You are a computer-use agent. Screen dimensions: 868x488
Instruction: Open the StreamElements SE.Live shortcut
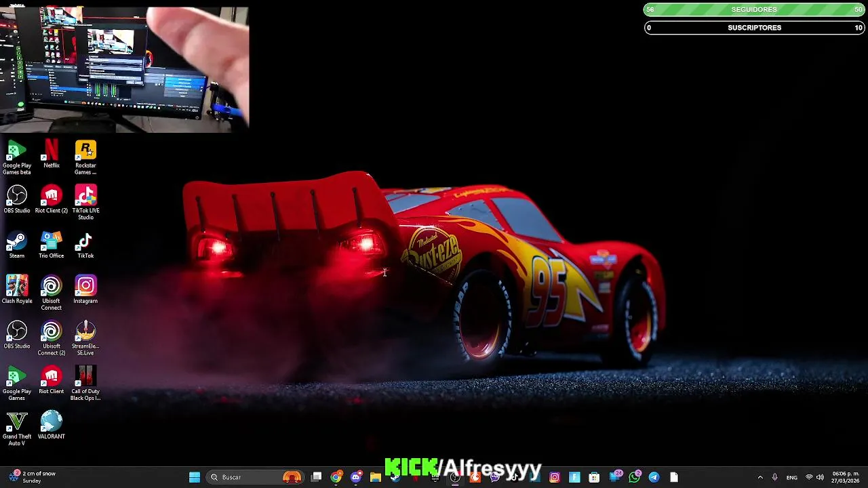(x=85, y=338)
